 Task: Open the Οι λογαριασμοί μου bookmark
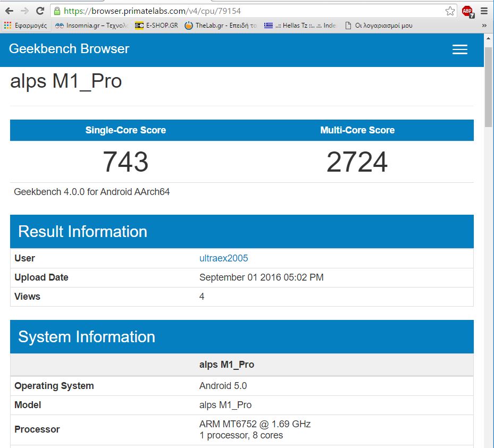[379, 26]
